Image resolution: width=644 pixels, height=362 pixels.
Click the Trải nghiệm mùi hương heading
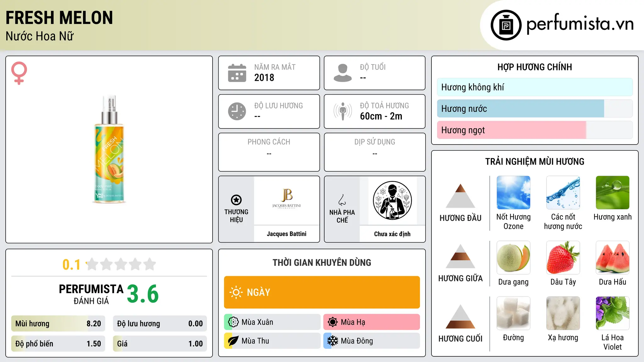point(535,162)
